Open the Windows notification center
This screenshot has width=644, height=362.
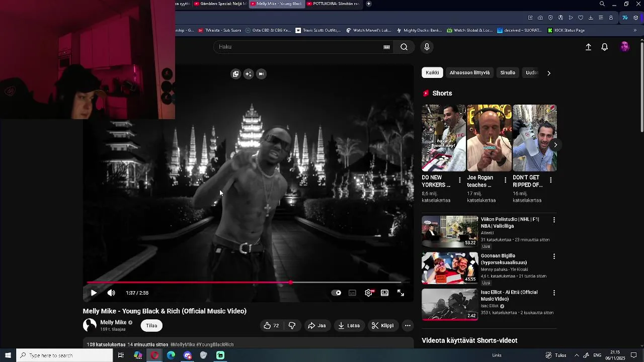(x=634, y=355)
